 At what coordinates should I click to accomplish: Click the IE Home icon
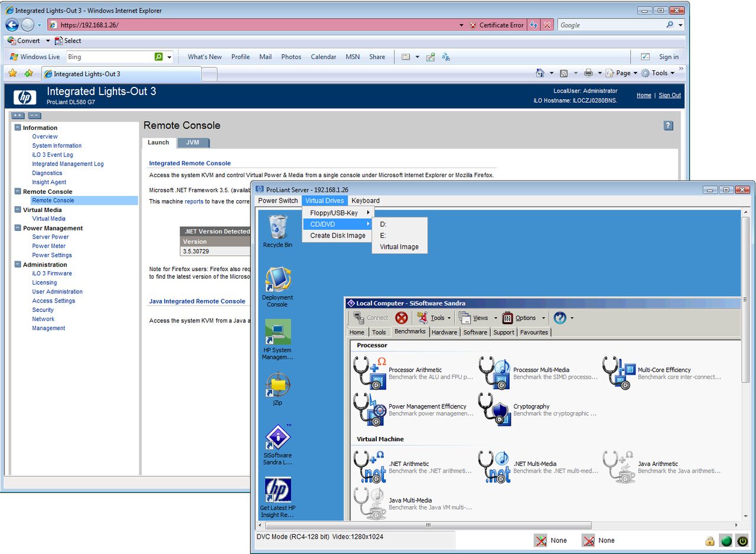coord(540,73)
